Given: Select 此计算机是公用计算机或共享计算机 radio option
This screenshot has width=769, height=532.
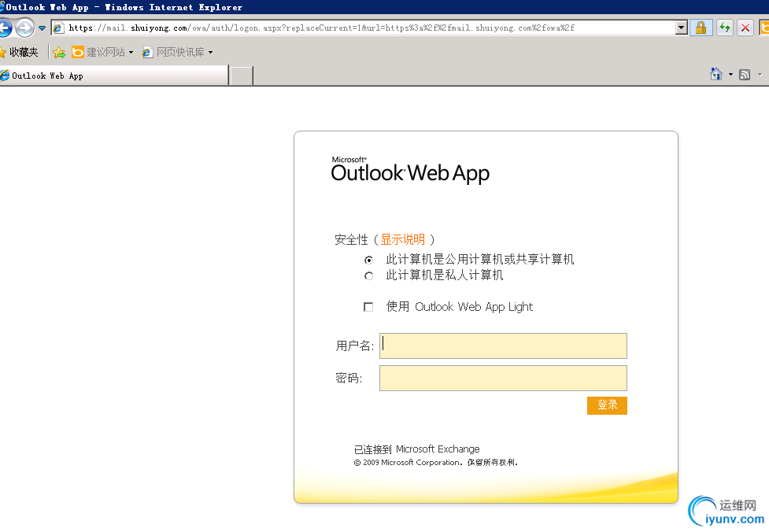Looking at the screenshot, I should pos(368,260).
